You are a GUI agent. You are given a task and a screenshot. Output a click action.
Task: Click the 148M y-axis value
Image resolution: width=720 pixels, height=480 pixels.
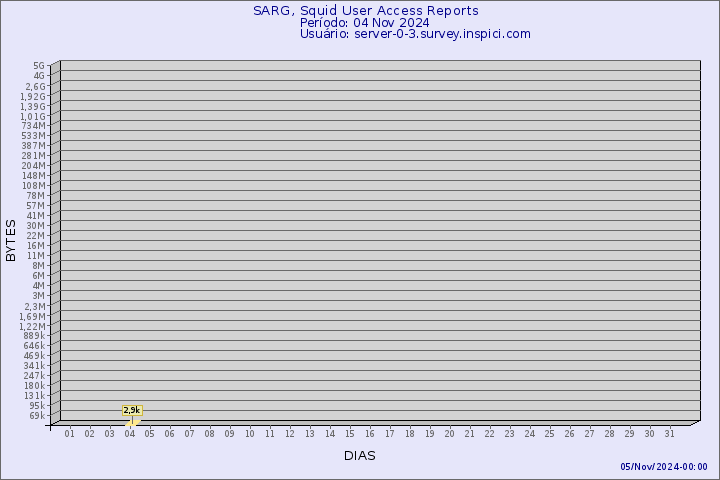(x=34, y=175)
